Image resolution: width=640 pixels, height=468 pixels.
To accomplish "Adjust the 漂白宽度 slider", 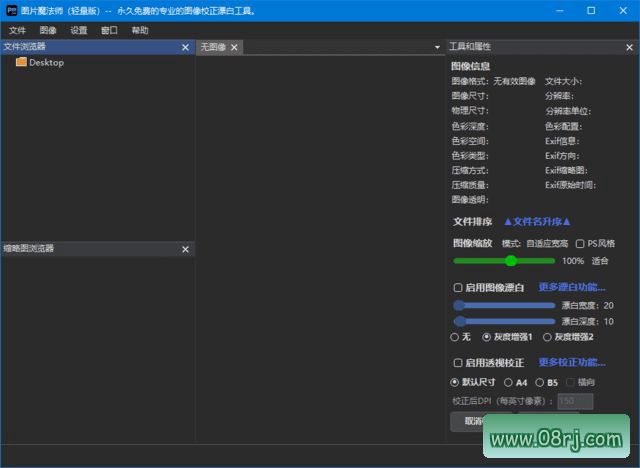I will [x=504, y=305].
